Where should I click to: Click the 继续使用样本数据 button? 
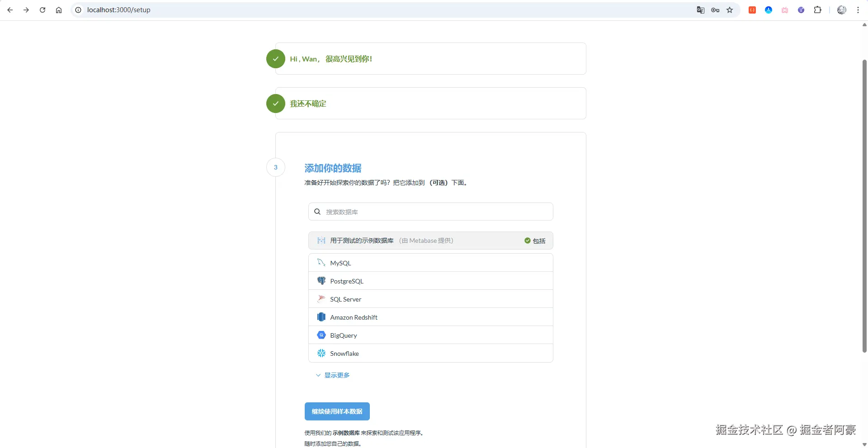[337, 411]
